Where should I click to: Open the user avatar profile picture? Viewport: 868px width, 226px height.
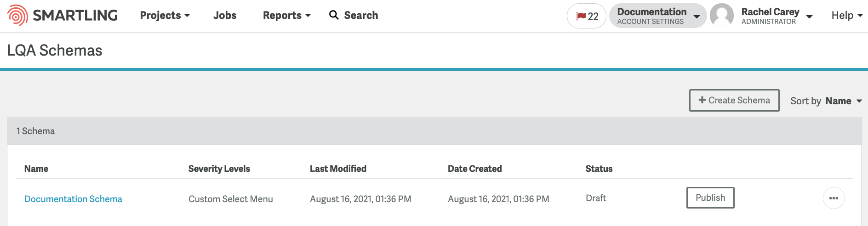[x=722, y=15]
